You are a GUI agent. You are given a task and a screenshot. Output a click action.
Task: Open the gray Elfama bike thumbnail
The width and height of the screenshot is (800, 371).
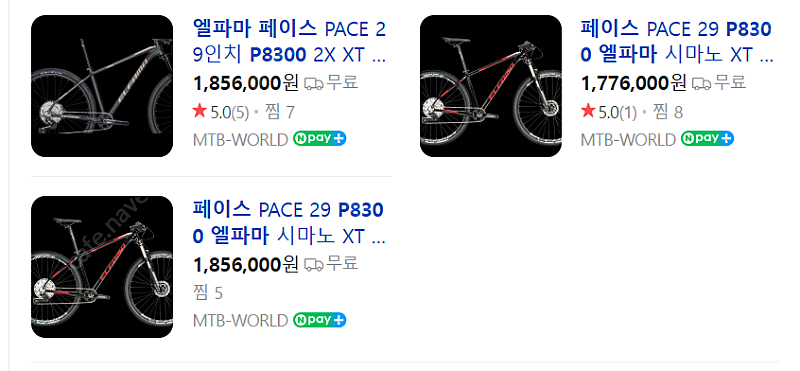[102, 86]
